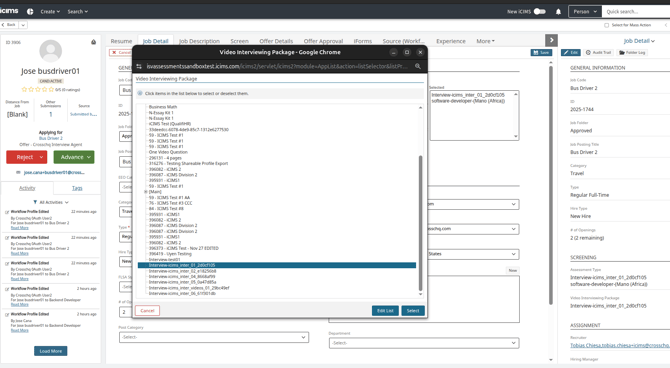Viewport: 670px width, 368px height.
Task: Select 316276 - Testing Shareable Profile Export
Action: pos(188,163)
